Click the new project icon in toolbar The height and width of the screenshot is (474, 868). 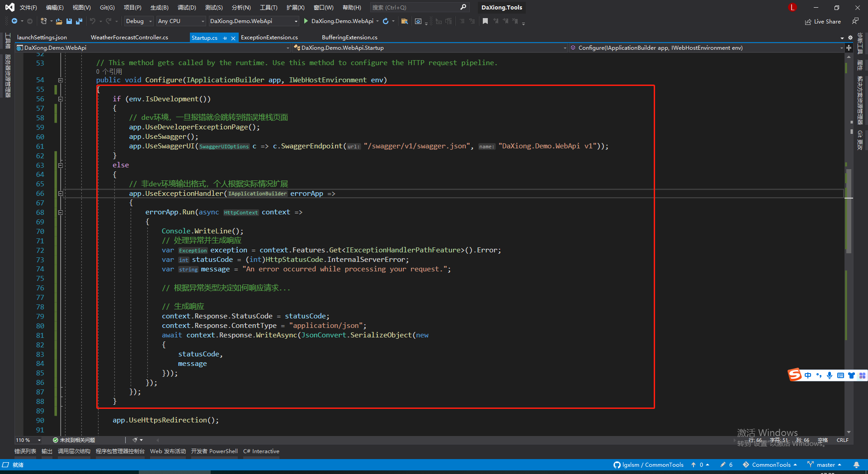coord(43,21)
